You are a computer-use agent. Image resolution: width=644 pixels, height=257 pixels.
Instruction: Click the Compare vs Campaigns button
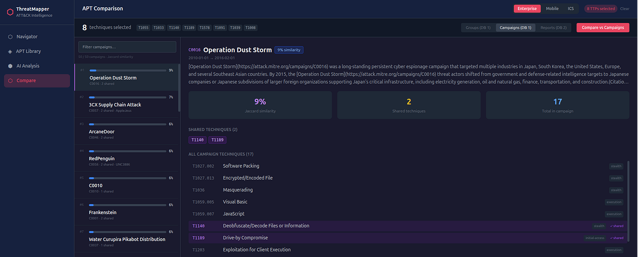603,28
